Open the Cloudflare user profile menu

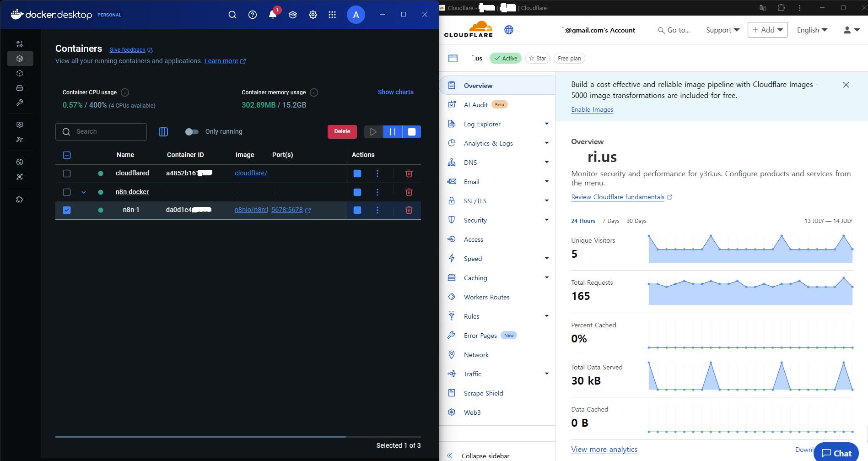coord(852,30)
